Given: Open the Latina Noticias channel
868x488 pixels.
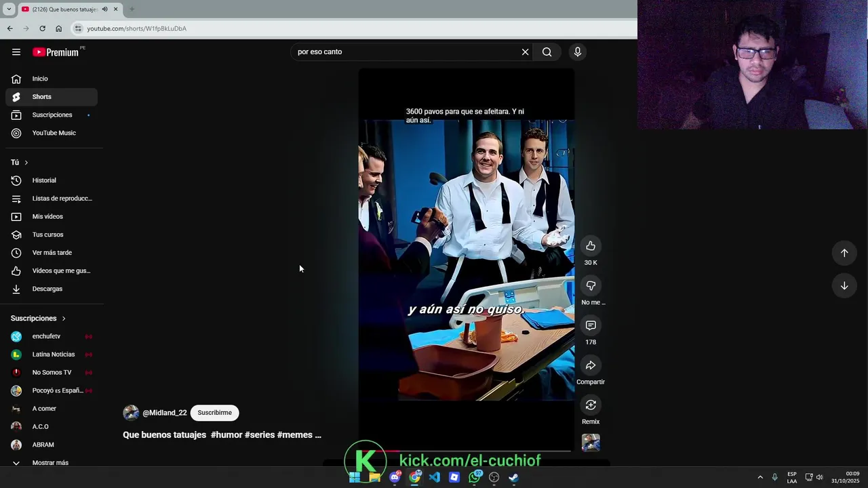Looking at the screenshot, I should tap(52, 354).
